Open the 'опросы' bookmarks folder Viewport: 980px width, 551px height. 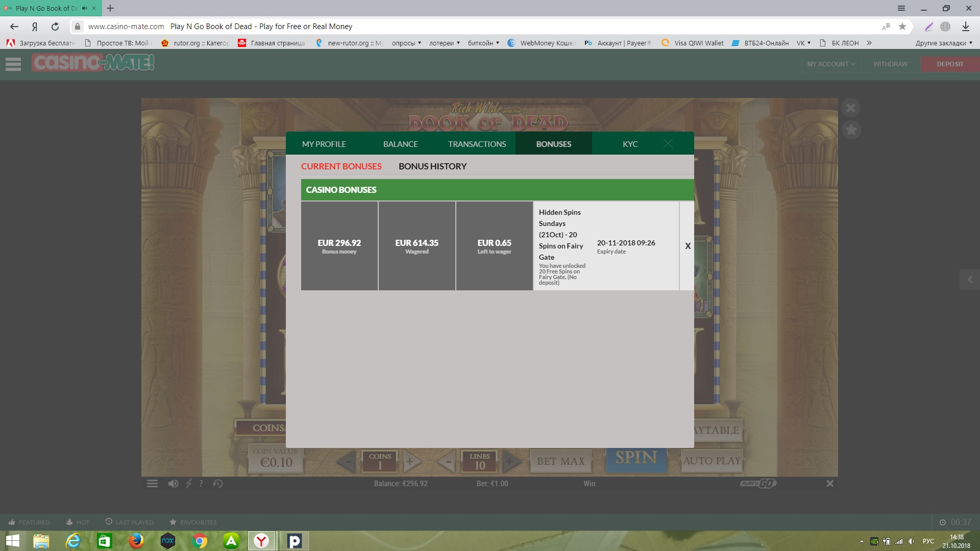click(406, 43)
